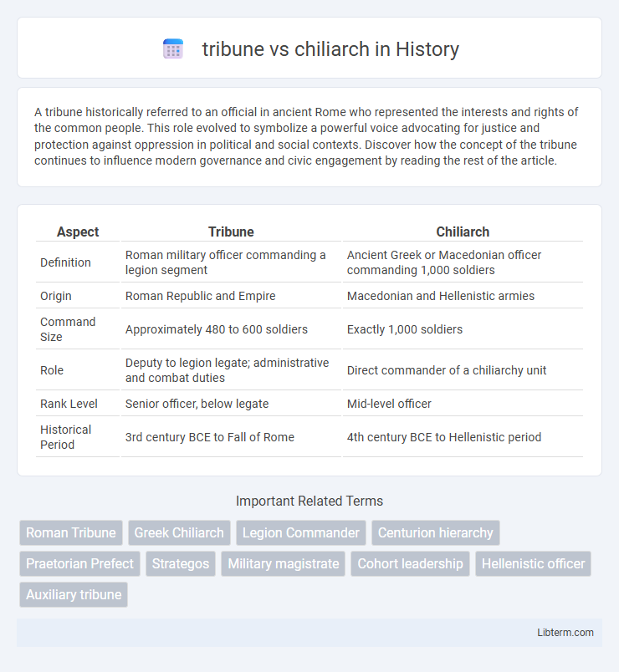Click the Aspect column header

click(78, 232)
